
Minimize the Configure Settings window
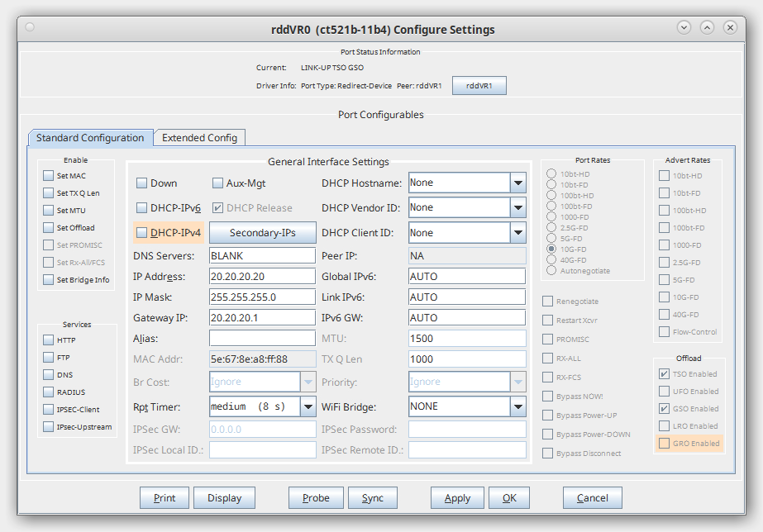(x=684, y=27)
